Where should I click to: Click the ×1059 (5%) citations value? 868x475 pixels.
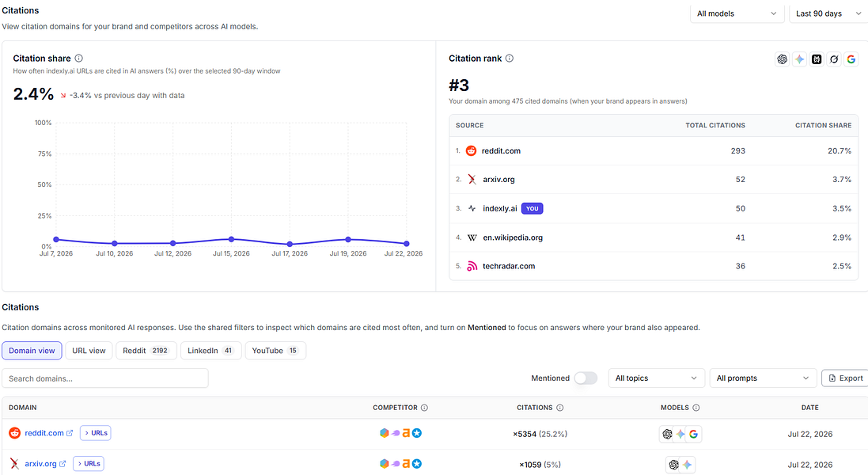[540, 465]
